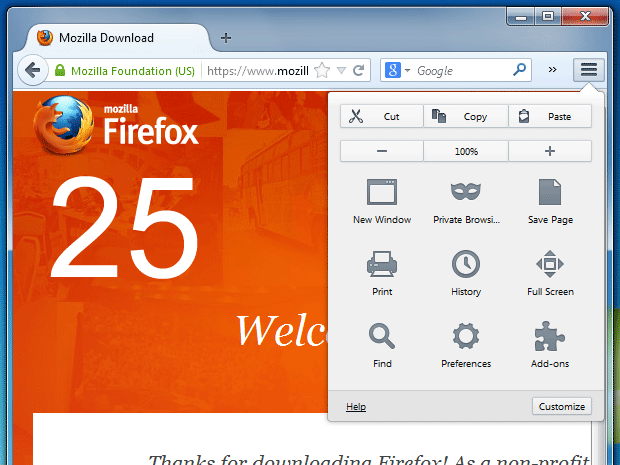Click the mozilla Firefox wordmark text
620x465 pixels.
point(151,125)
